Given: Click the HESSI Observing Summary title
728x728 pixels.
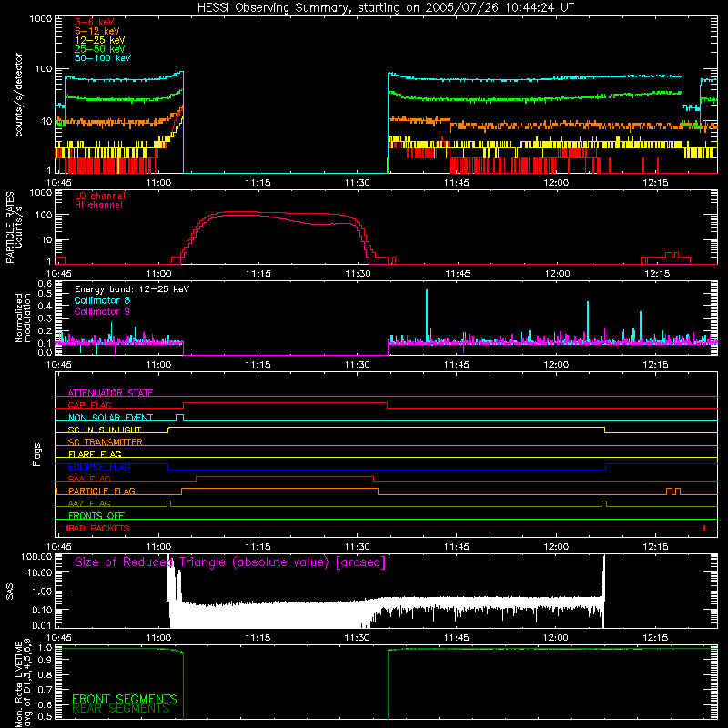Looking at the screenshot, I should click(x=386, y=8).
